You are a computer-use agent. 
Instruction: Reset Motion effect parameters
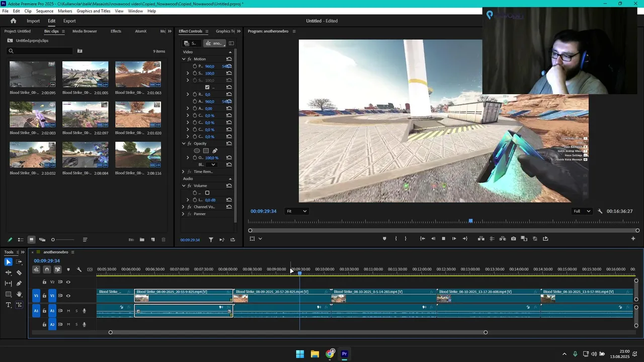229,59
